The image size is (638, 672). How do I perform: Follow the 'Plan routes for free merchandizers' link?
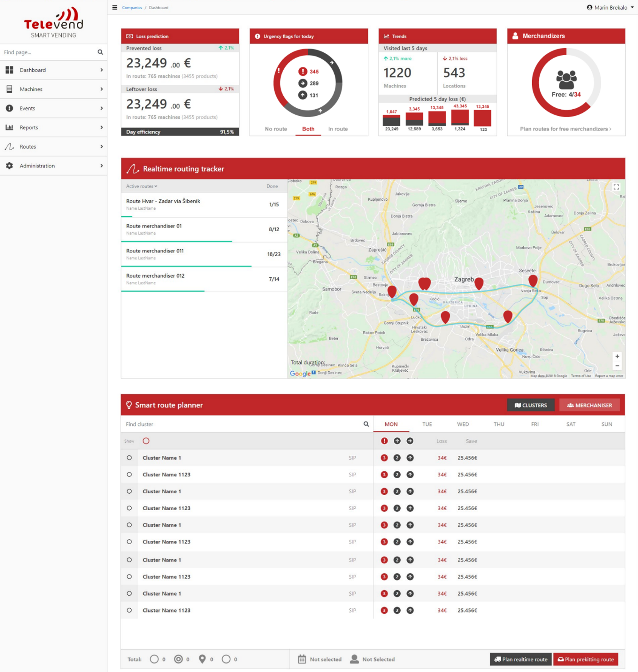point(565,129)
